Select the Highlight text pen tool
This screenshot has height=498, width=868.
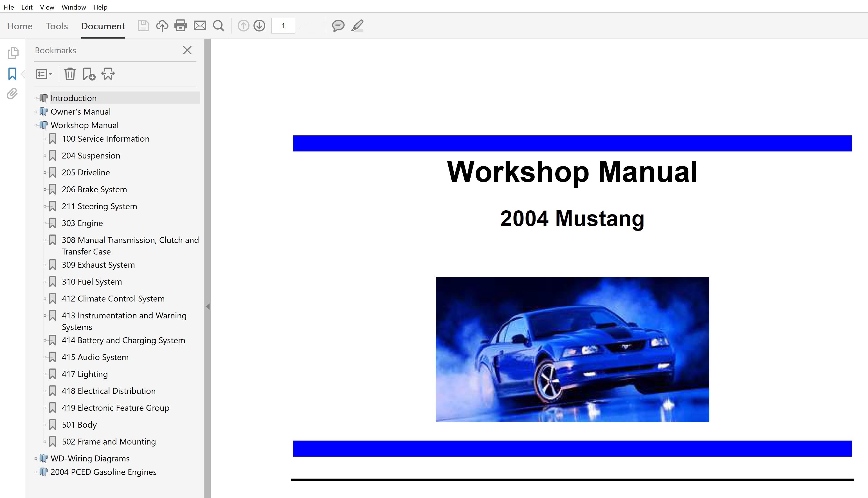click(x=357, y=26)
